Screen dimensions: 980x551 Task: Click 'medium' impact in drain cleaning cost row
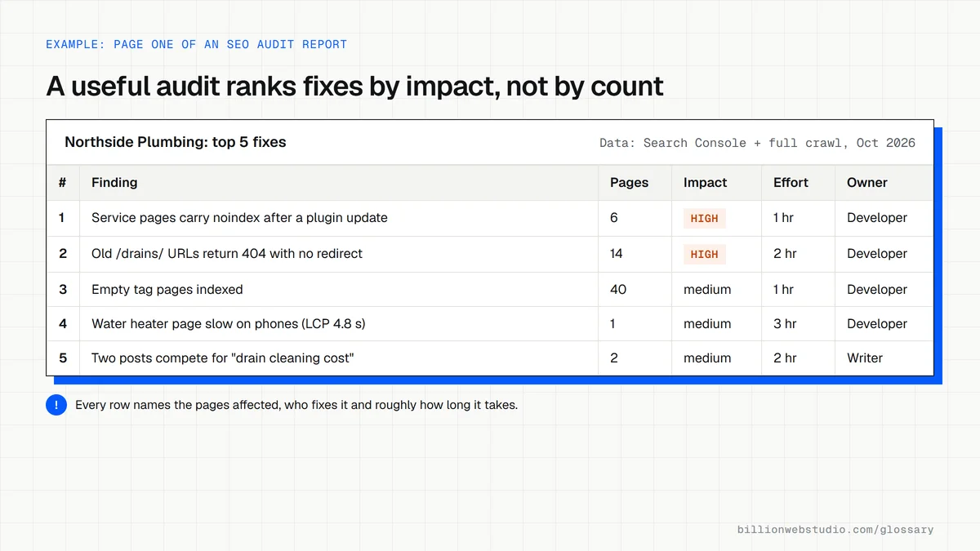pos(707,358)
